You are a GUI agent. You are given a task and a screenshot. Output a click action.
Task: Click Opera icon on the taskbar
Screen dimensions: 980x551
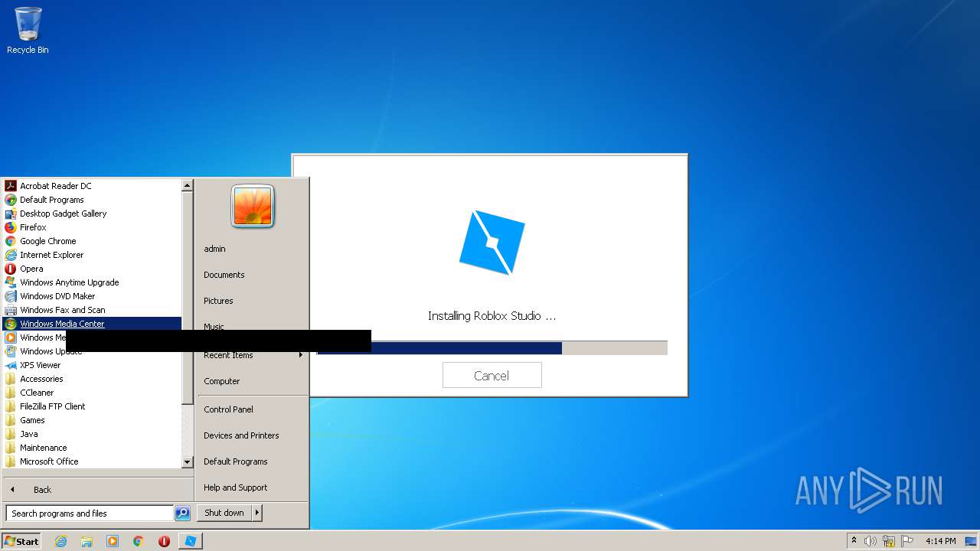point(164,541)
